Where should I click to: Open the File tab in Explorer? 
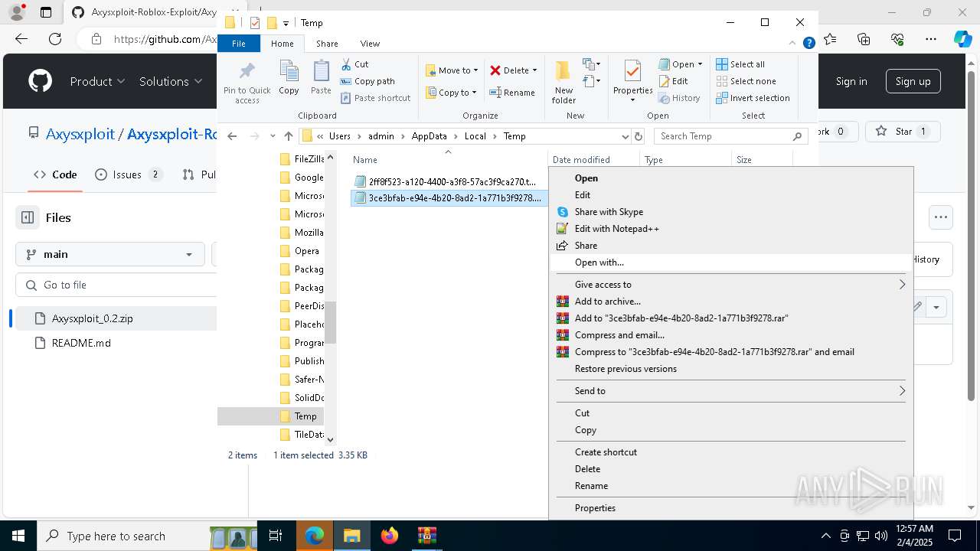(x=239, y=44)
